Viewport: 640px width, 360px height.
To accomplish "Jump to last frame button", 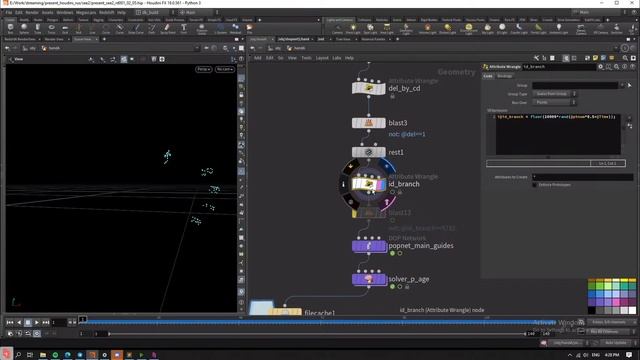I will click(x=46, y=322).
